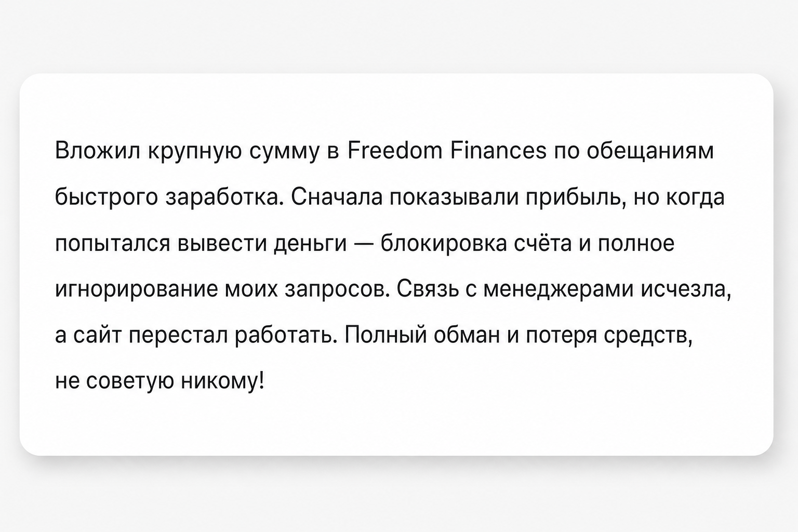Click the phrase "блокировка счёта"
This screenshot has height=532, width=798.
point(476,244)
